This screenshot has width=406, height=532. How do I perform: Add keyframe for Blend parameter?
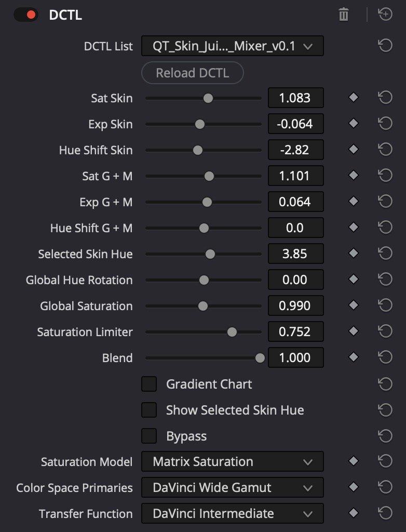[x=354, y=357]
